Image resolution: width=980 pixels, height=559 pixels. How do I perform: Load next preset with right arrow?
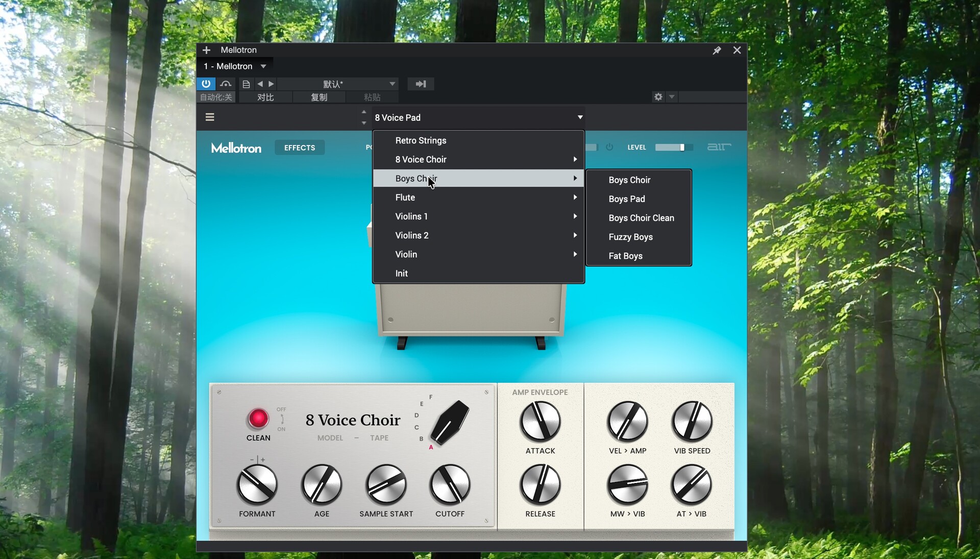tap(272, 84)
